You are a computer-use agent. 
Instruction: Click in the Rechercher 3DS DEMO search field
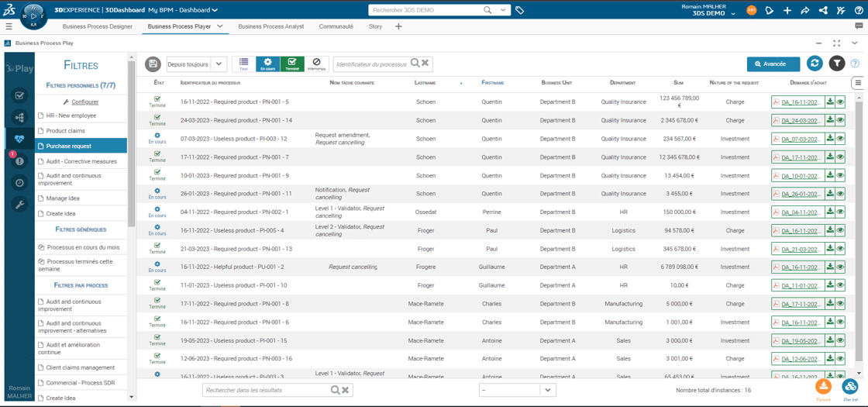tap(425, 10)
